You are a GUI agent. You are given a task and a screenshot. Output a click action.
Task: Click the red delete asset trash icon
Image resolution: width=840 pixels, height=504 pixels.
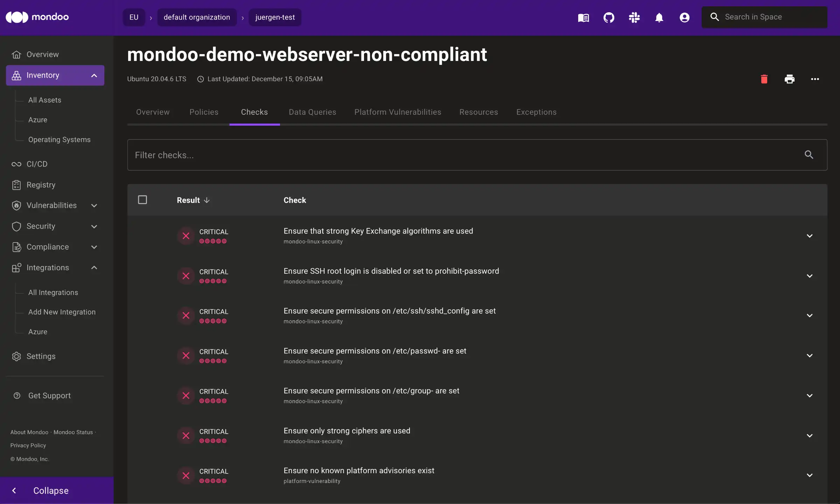coord(764,79)
